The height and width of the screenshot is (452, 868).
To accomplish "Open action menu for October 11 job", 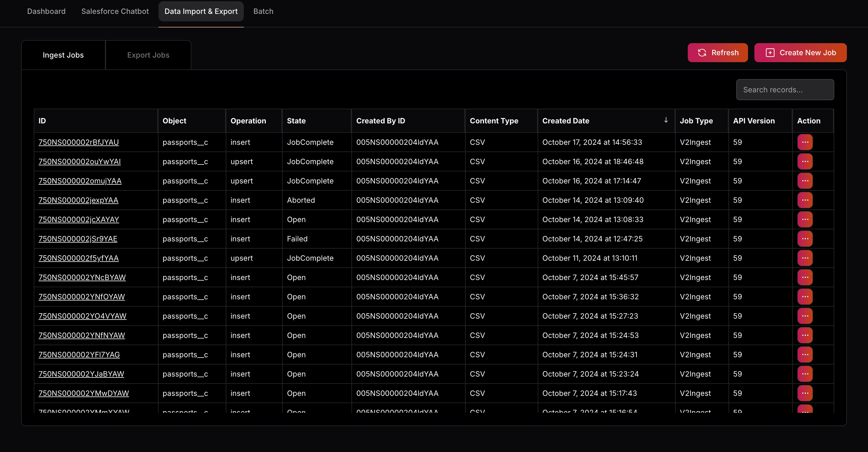I will [805, 258].
